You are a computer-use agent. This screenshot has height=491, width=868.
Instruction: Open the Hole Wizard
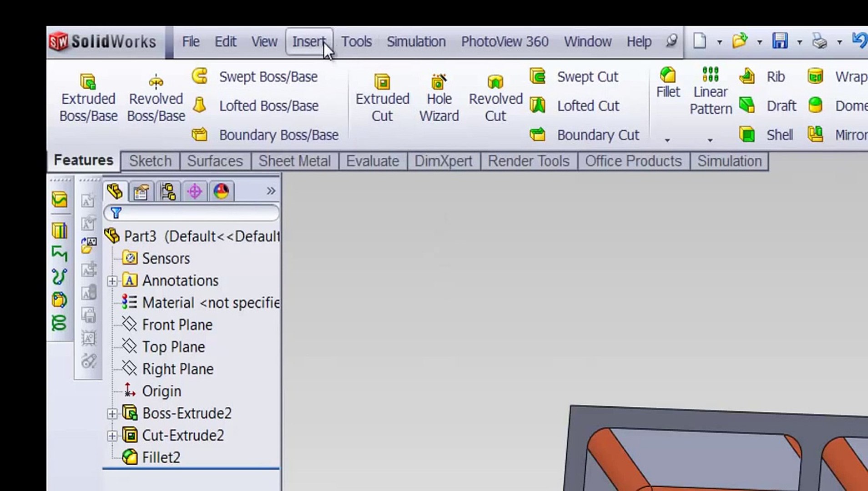pos(439,98)
